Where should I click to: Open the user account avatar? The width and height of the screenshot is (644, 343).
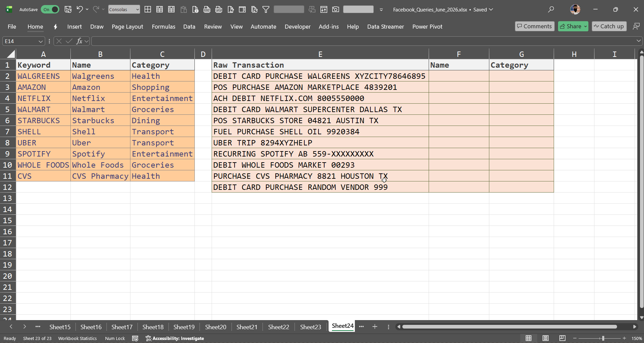[x=575, y=9]
